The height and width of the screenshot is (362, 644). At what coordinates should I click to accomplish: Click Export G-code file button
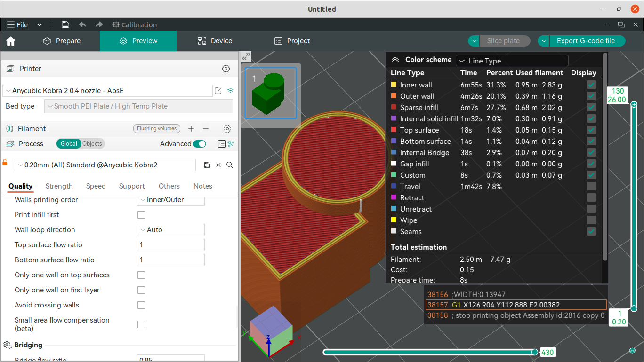tap(586, 41)
